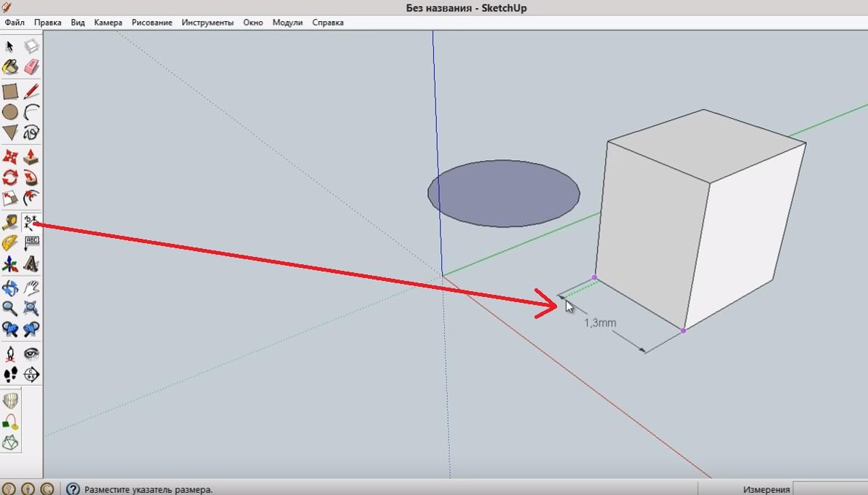Activate the Push/Pull tool

(31, 157)
